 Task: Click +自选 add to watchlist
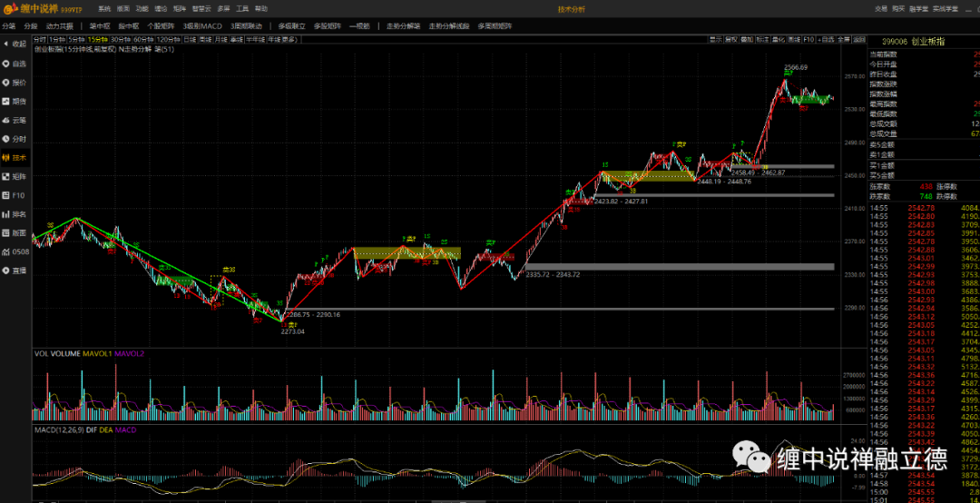[x=827, y=39]
